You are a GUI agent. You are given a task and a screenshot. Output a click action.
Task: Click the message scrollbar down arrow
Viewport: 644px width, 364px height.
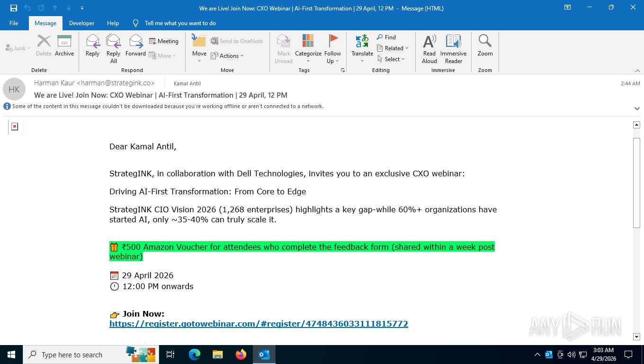coord(636,337)
